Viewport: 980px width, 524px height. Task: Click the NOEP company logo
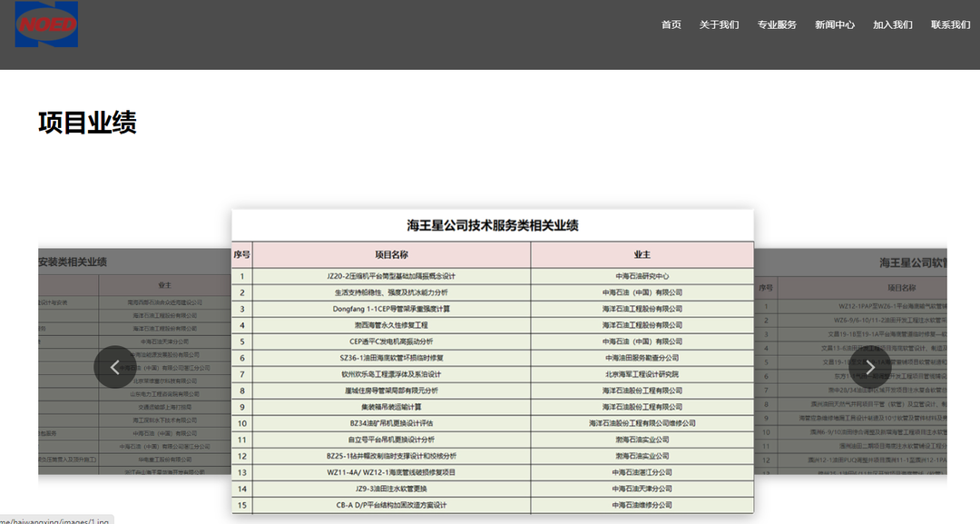click(46, 25)
